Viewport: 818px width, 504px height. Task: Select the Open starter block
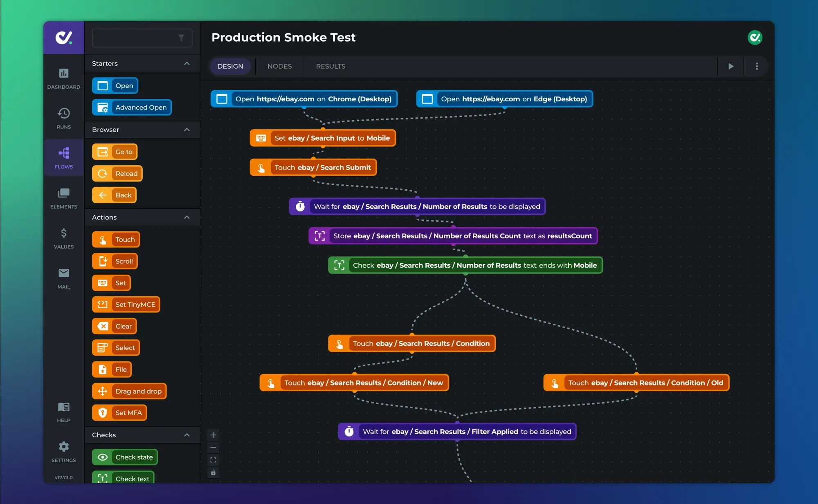pyautogui.click(x=115, y=86)
